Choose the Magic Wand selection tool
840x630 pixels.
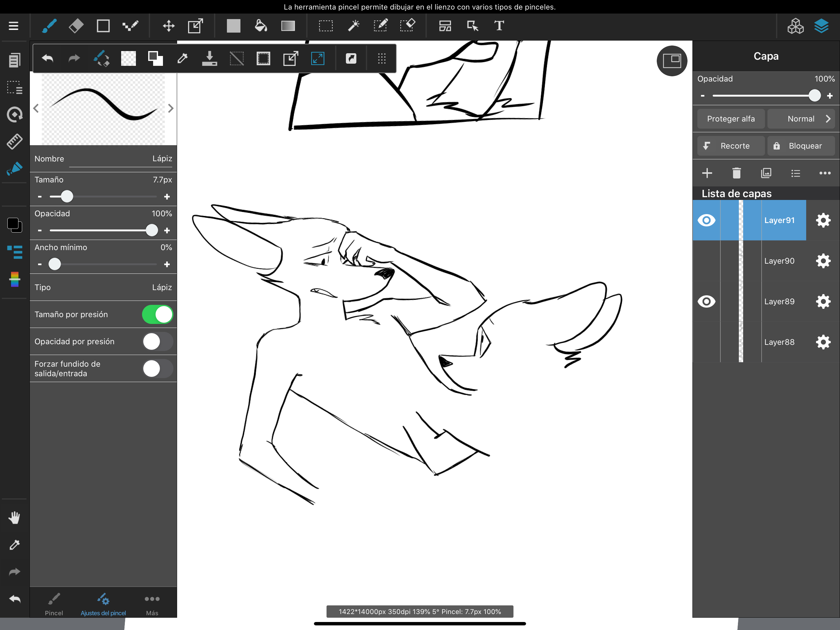[x=353, y=26]
